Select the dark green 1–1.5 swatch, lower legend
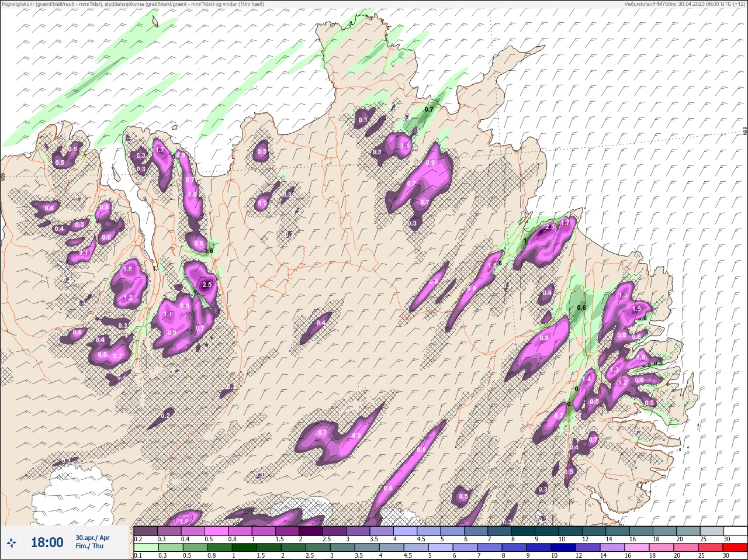The image size is (748, 560). pyautogui.click(x=244, y=547)
